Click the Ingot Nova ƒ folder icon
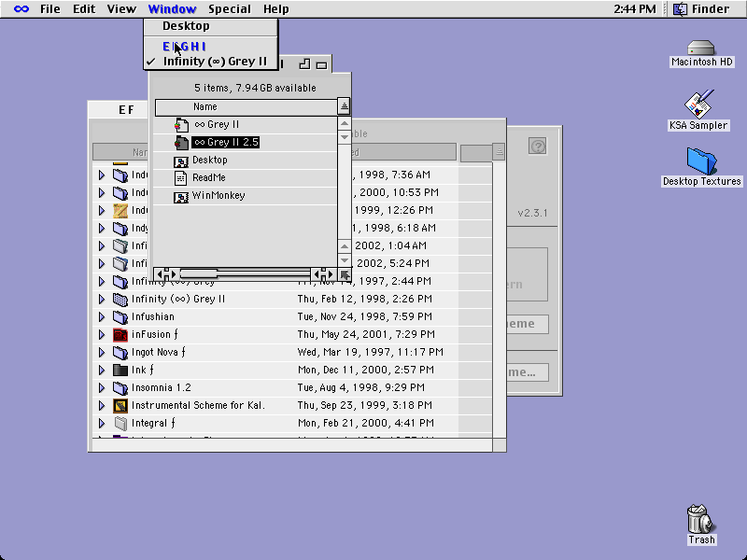The height and width of the screenshot is (560, 747). point(120,353)
